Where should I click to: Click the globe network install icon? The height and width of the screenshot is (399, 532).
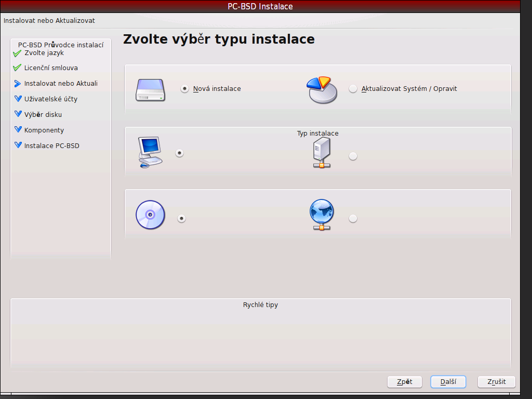(x=322, y=215)
